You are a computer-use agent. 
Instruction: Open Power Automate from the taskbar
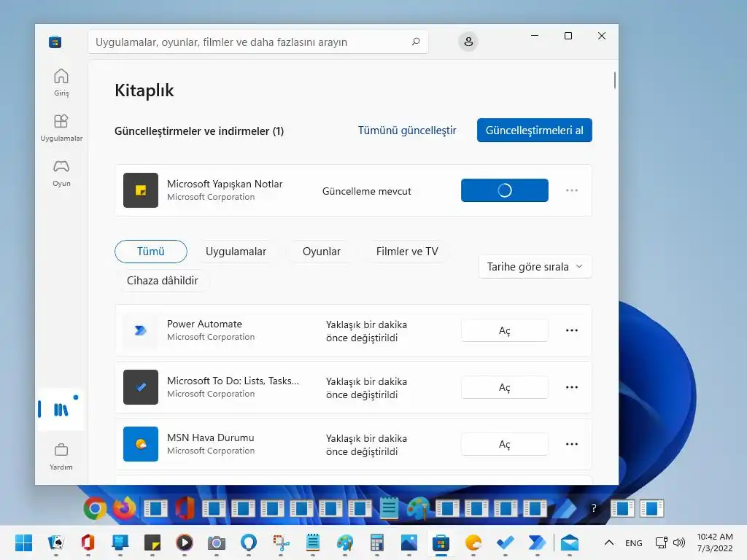point(538,542)
